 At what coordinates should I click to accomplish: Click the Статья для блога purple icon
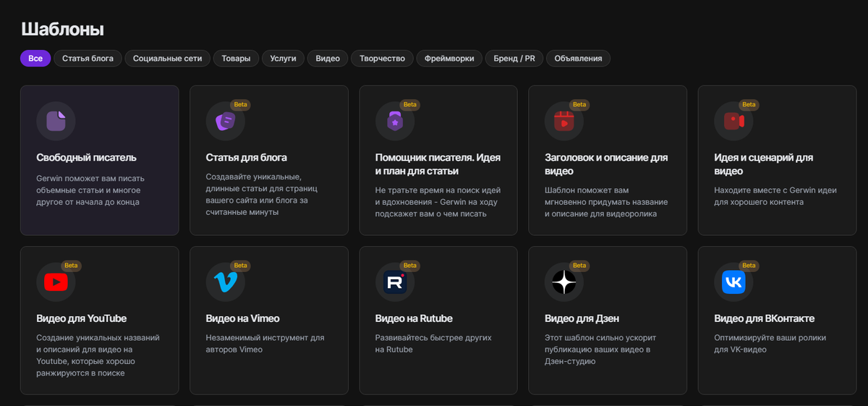point(225,121)
